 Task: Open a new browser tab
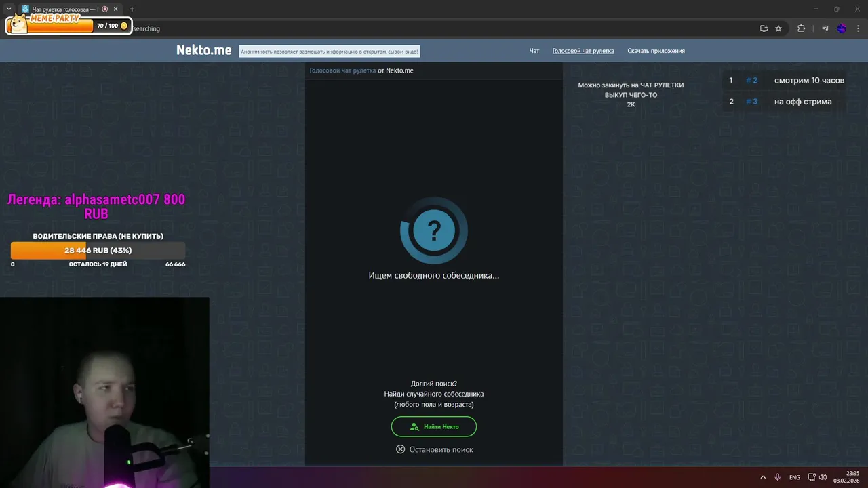[x=132, y=9]
